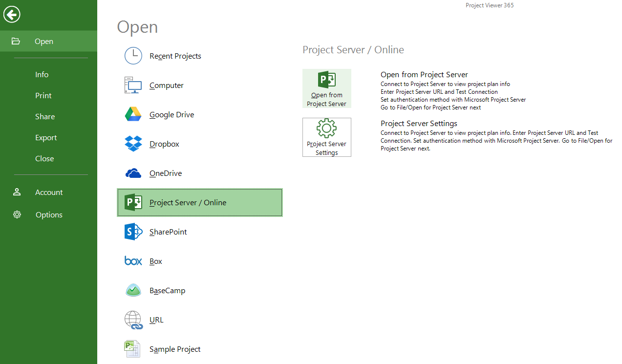Open the Share page
Image resolution: width=622 pixels, height=364 pixels.
tap(45, 116)
